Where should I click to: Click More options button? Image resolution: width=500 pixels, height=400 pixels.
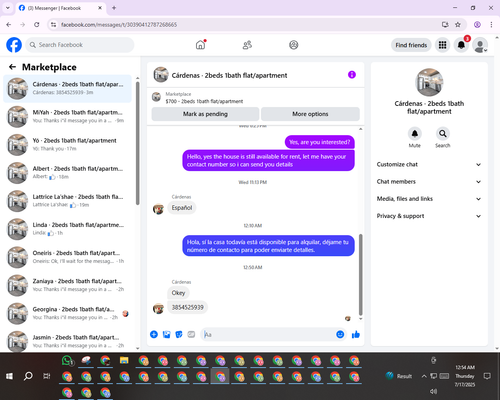310,114
